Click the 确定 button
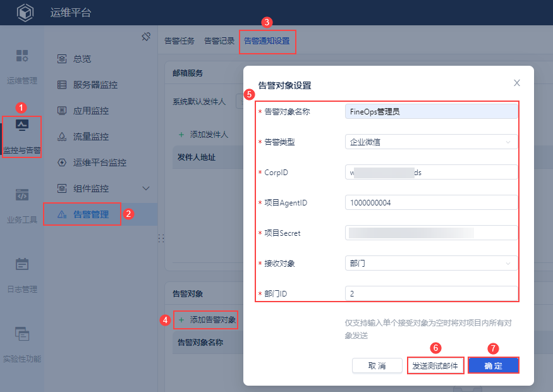553x392 pixels. click(494, 365)
